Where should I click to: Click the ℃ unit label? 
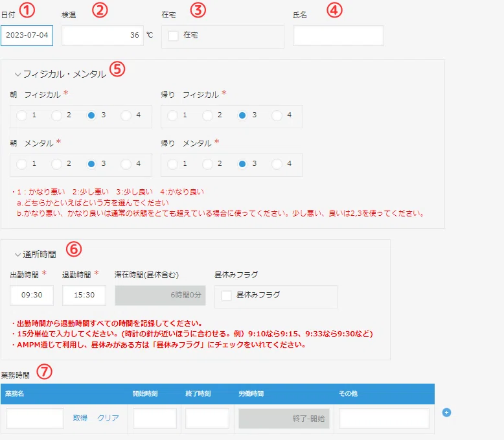click(x=150, y=35)
